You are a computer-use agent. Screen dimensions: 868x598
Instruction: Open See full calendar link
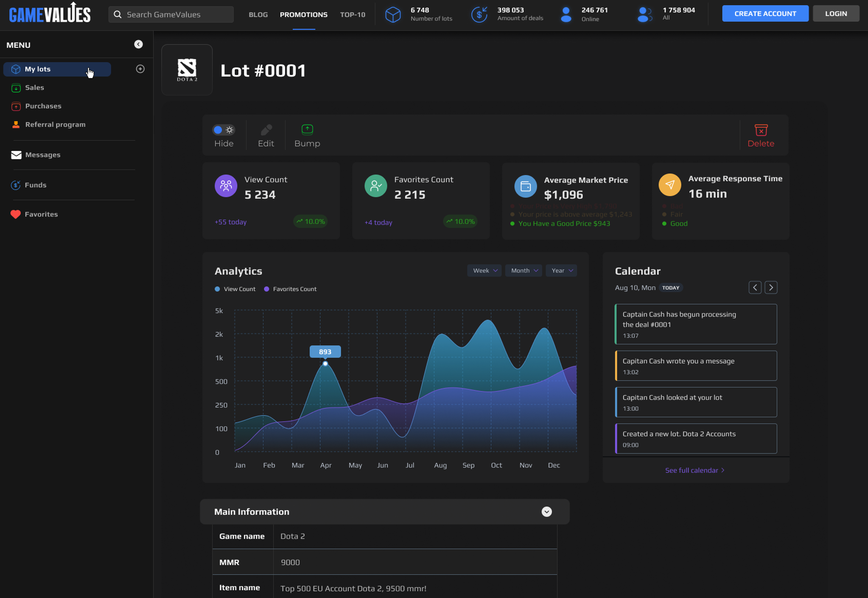(x=694, y=470)
